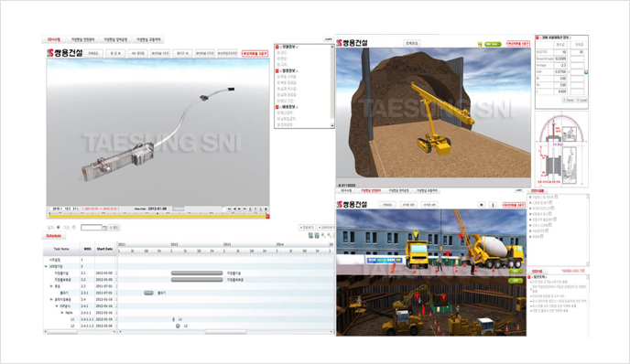Open the Schedule tab

[x=53, y=236]
